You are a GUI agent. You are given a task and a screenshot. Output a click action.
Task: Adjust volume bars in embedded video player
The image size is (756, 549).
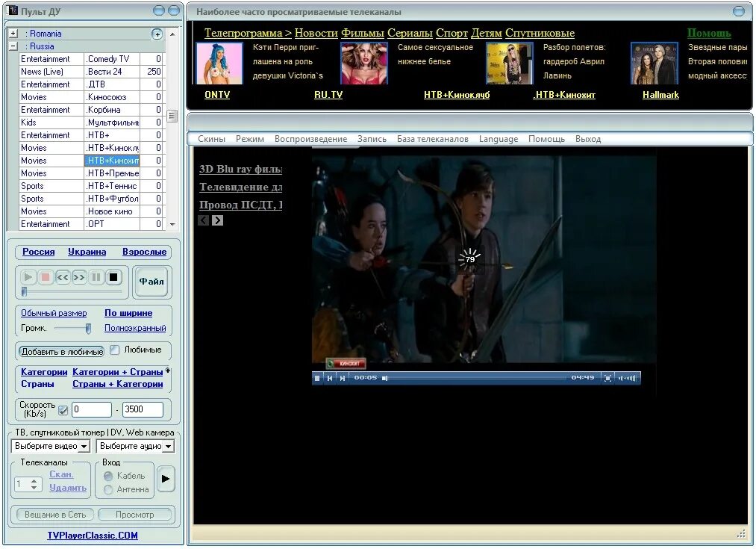[628, 378]
